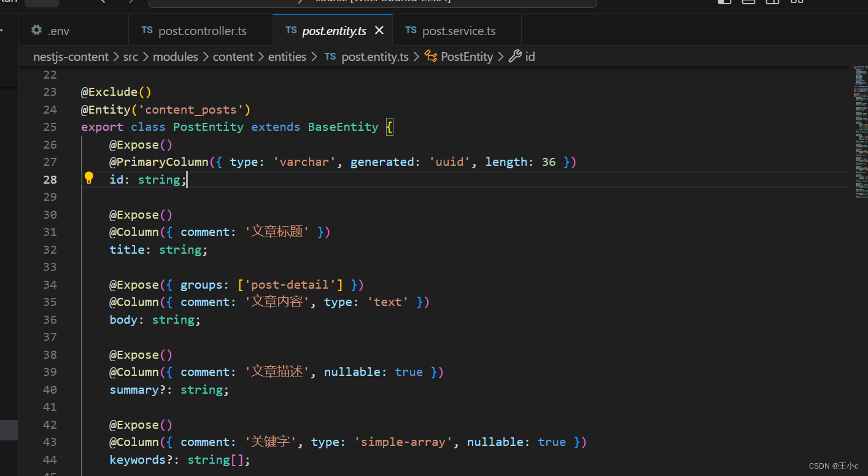
Task: Click the 'varchar' type string
Action: coord(305,162)
